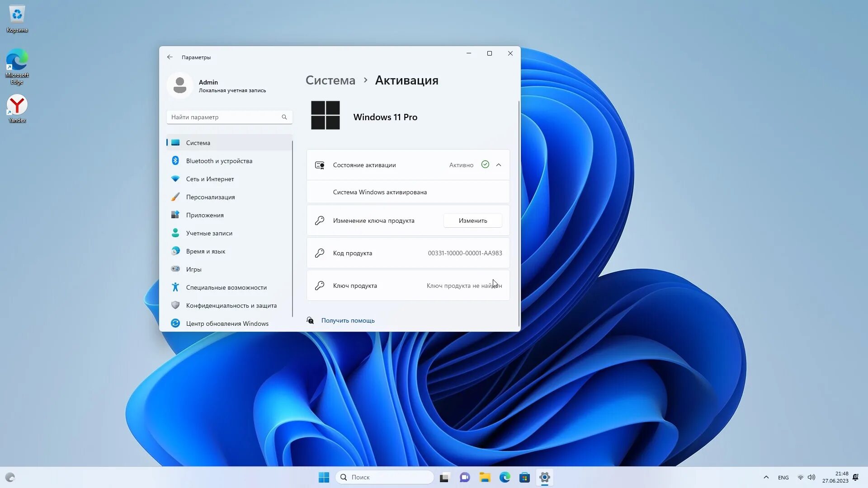This screenshot has width=868, height=488.
Task: Click the ENG language indicator in tray
Action: [783, 478]
